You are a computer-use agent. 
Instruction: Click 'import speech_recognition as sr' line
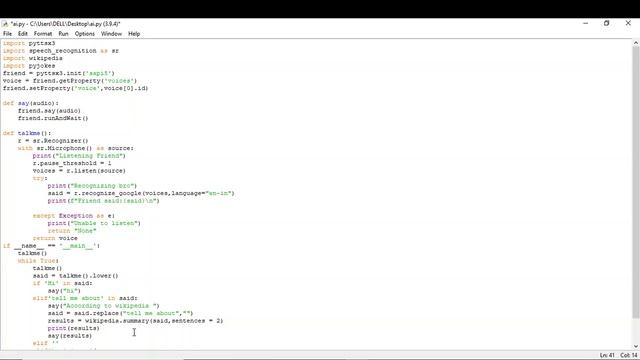[x=61, y=51]
